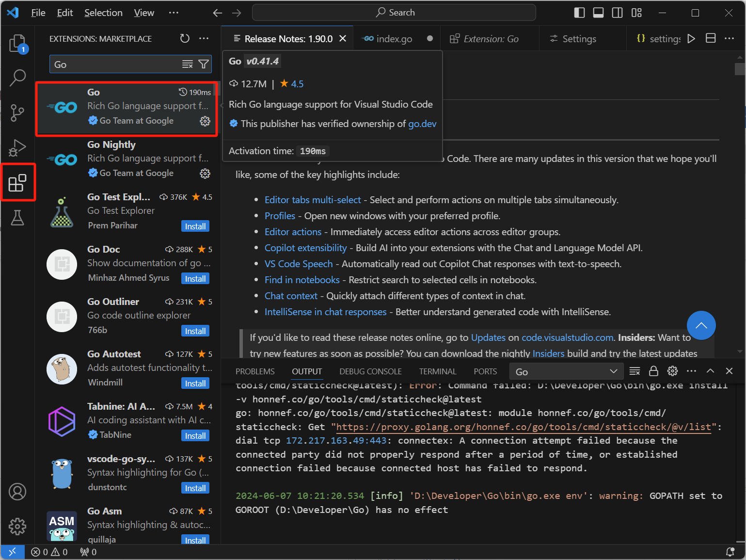Open the Selection menu
Viewport: 746px width, 560px height.
(103, 13)
